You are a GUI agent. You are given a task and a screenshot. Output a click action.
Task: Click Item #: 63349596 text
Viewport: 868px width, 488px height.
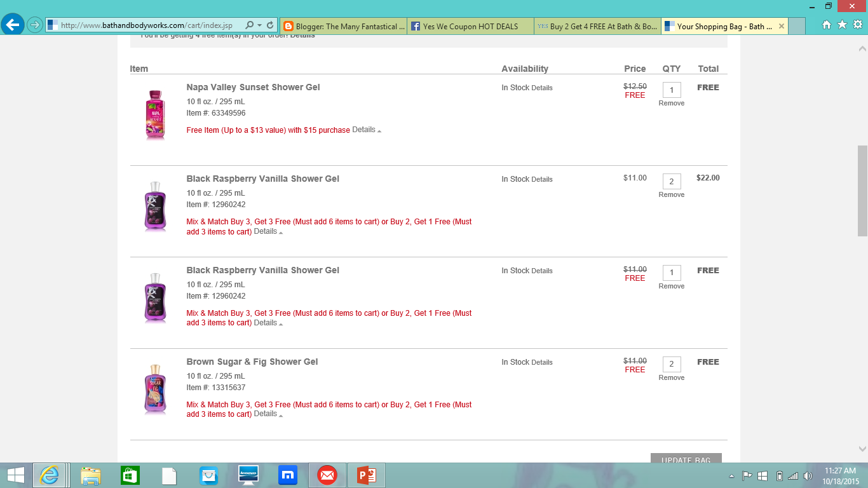216,113
